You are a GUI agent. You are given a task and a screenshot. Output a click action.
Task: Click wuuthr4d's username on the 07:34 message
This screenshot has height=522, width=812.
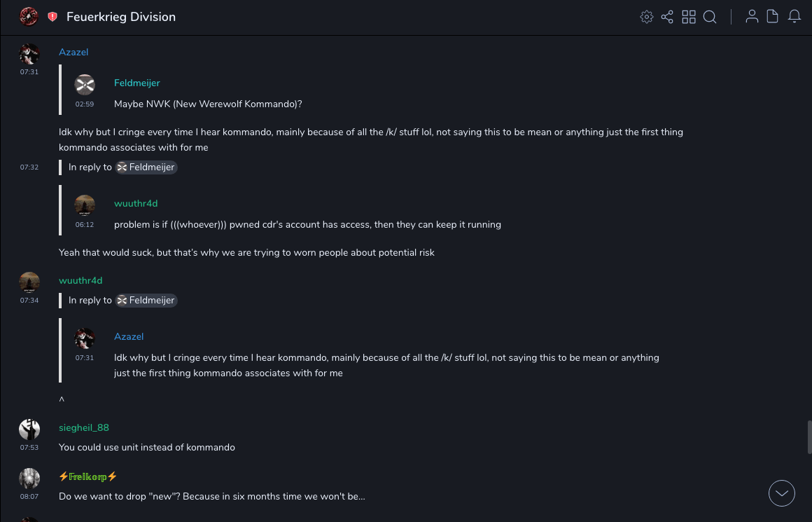click(80, 281)
